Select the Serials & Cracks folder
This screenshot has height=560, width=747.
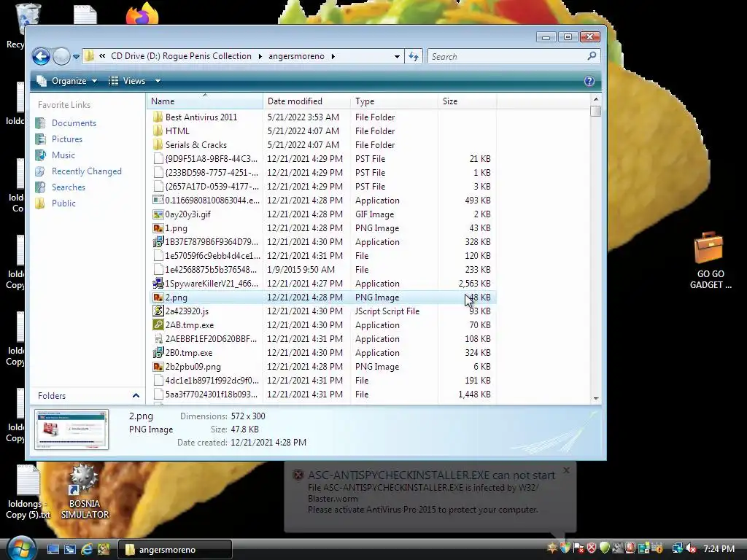[196, 145]
